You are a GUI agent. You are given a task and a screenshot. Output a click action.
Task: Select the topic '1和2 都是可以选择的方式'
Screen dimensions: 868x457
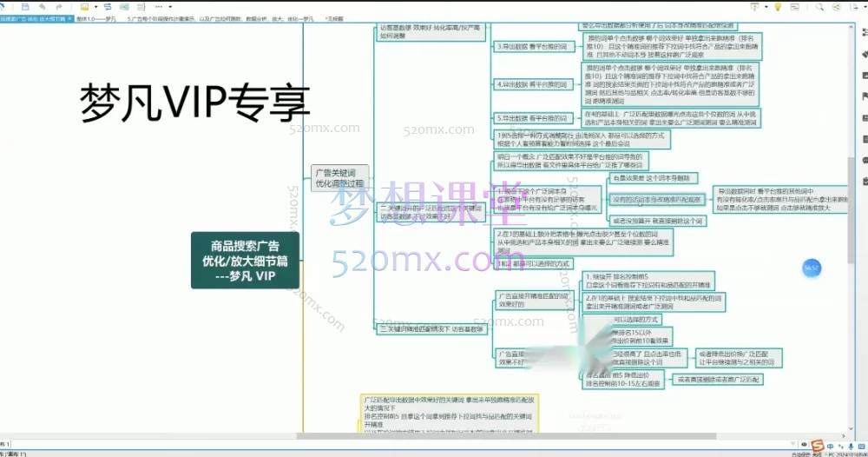(x=533, y=263)
